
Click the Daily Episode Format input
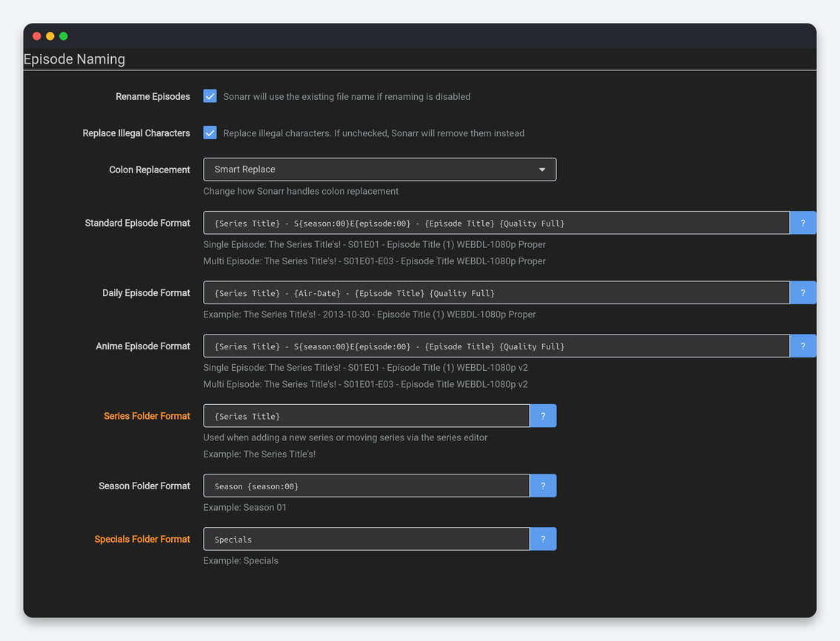point(496,293)
